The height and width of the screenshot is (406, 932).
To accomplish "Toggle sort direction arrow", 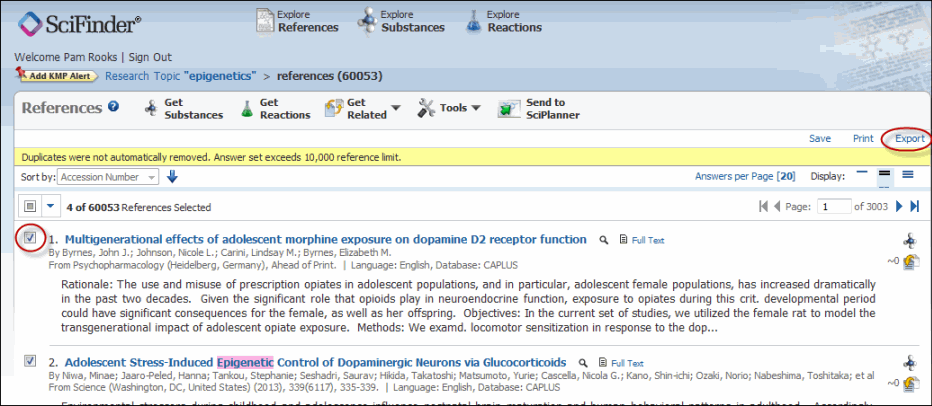I will click(172, 177).
